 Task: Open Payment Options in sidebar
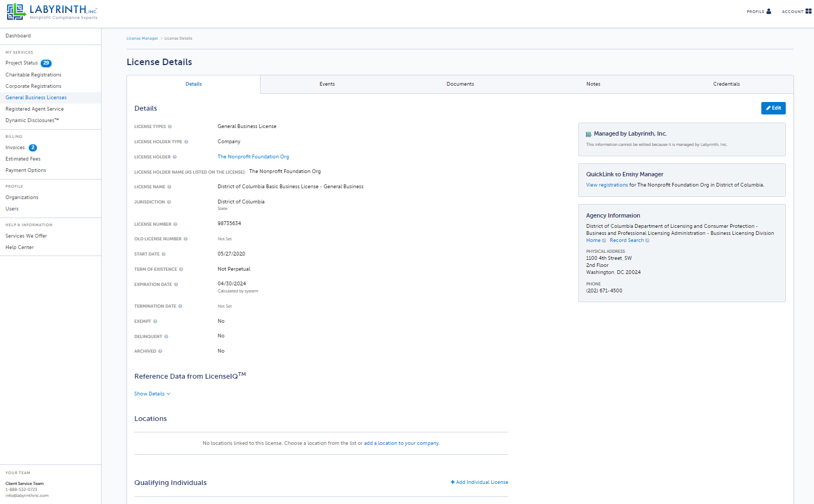[26, 170]
